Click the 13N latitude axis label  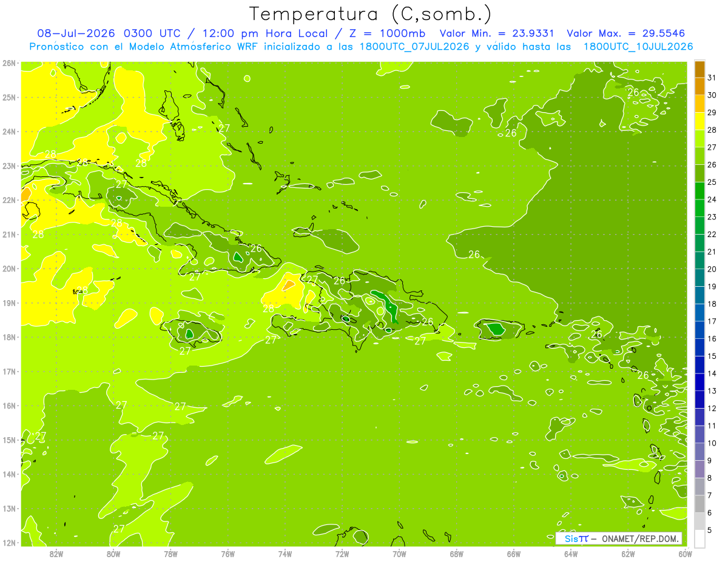click(8, 509)
